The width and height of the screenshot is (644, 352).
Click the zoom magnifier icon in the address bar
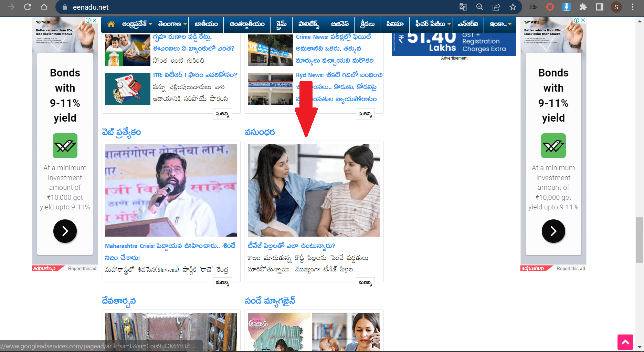[x=479, y=7]
